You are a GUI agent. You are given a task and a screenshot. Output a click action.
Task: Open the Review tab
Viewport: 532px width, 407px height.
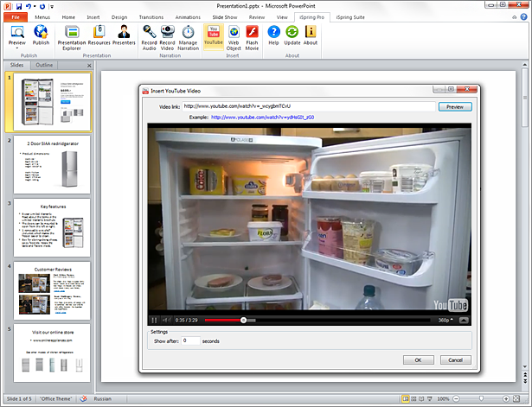tap(257, 17)
